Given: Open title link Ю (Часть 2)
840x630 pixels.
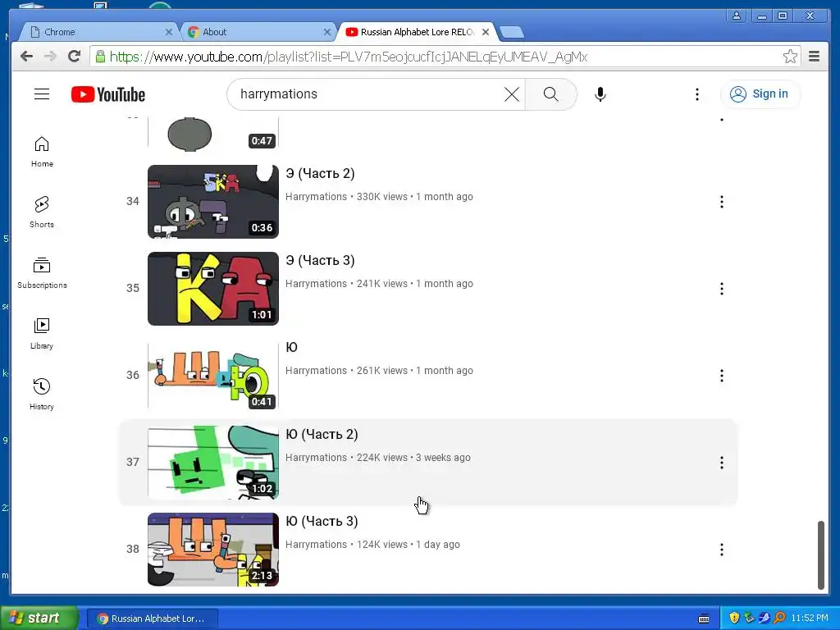Looking at the screenshot, I should 322,435.
